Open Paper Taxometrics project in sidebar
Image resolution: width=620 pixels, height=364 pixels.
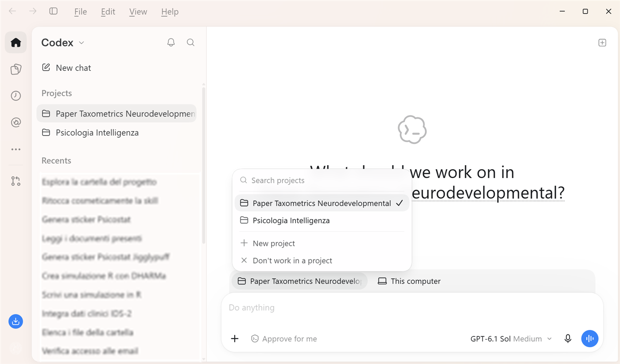coord(116,114)
